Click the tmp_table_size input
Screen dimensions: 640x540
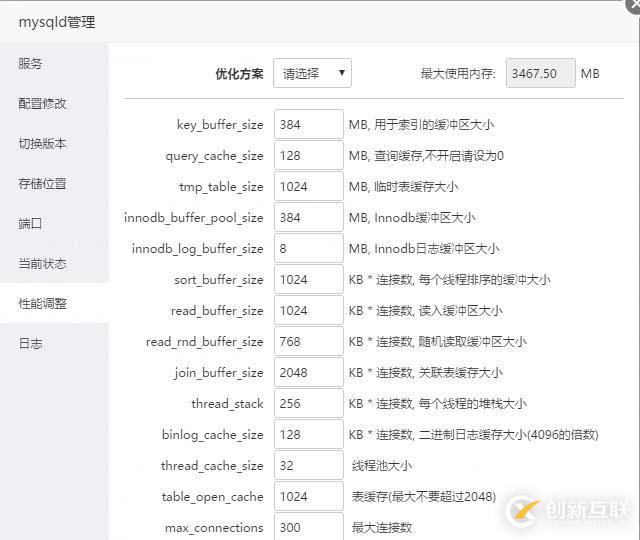click(309, 186)
